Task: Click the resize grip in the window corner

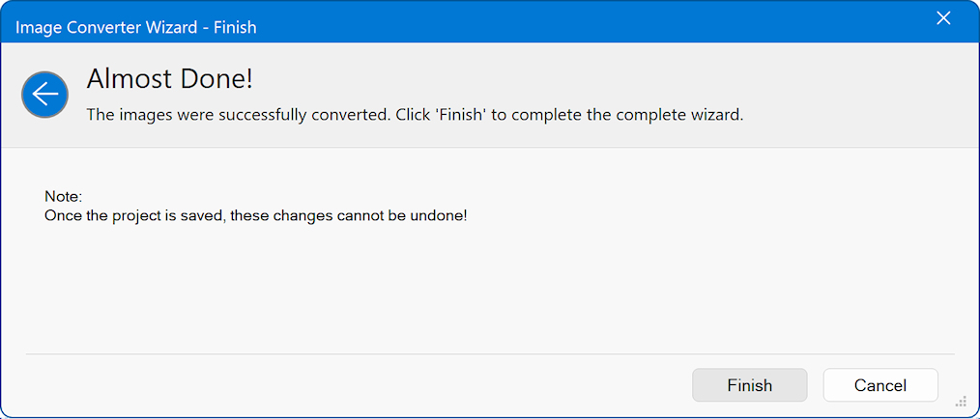Action: (x=962, y=401)
